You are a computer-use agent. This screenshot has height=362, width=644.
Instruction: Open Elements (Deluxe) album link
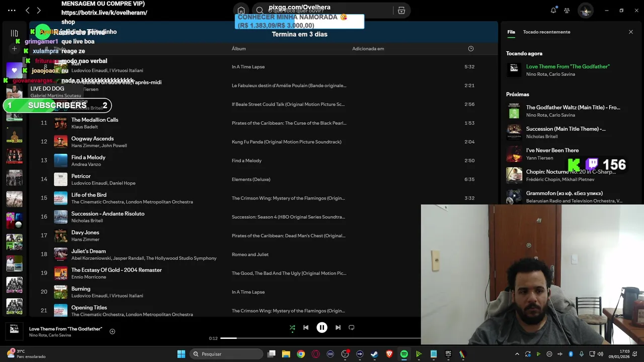tap(251, 179)
